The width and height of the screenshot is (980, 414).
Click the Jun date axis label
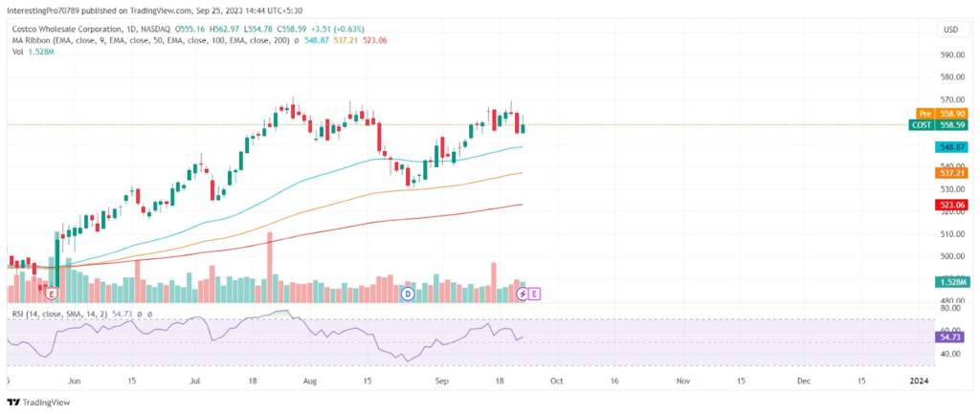tap(74, 381)
